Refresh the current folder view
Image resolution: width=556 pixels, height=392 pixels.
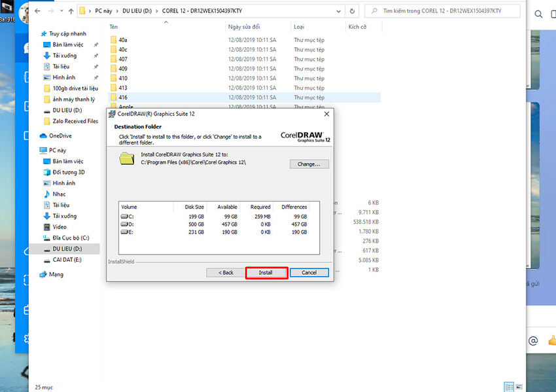click(352, 11)
